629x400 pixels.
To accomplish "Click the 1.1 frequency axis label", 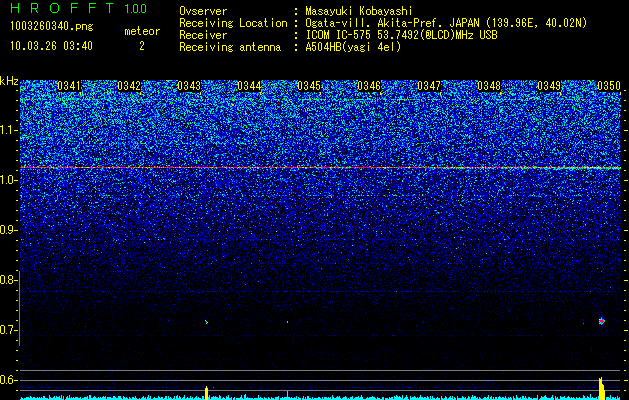I will pyautogui.click(x=9, y=130).
